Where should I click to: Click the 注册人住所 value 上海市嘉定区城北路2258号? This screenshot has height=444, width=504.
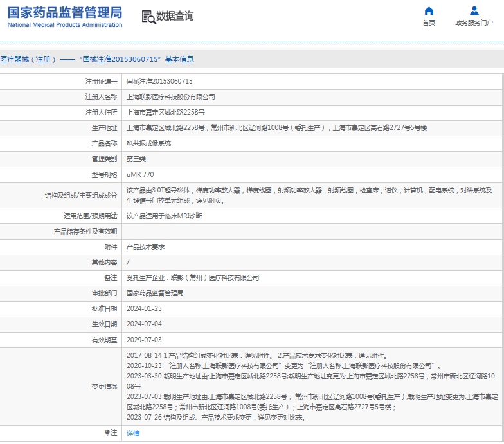[x=166, y=112]
